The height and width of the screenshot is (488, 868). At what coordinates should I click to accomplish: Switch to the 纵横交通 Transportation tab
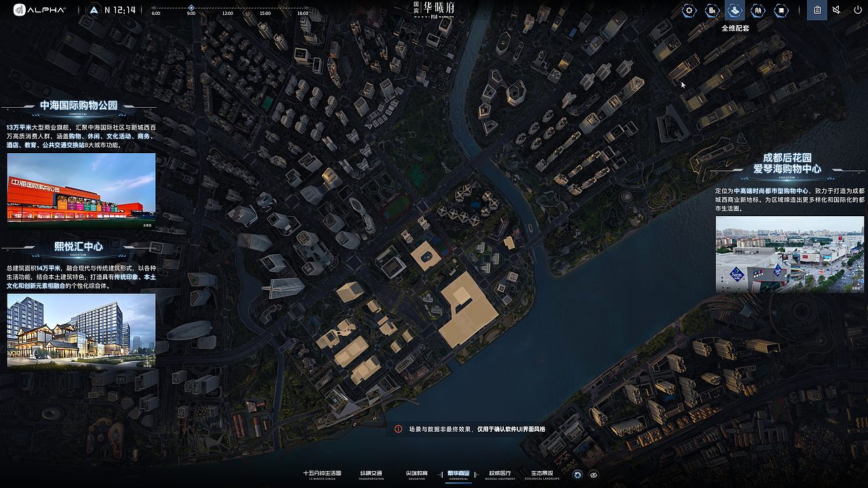[x=371, y=475]
